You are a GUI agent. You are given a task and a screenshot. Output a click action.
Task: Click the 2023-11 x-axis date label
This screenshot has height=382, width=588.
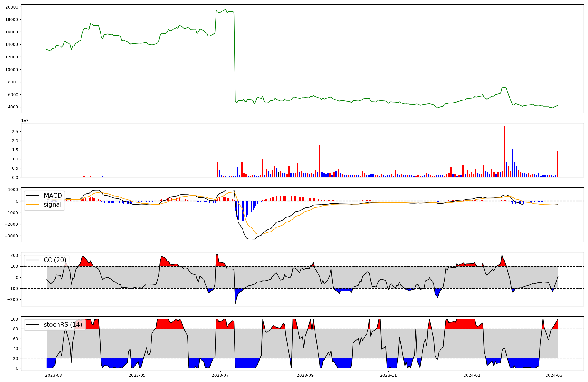tap(388, 375)
